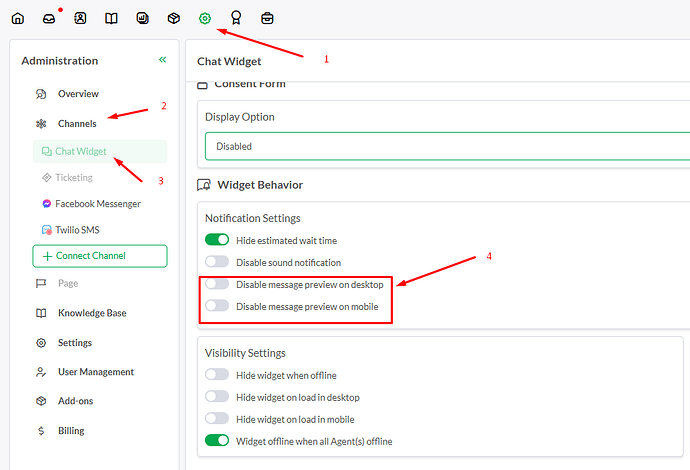Click the home icon in top bar
This screenshot has width=690, height=470.
point(17,18)
